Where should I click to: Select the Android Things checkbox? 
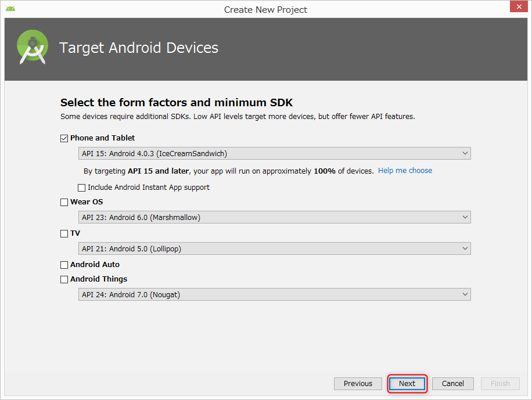[x=64, y=279]
